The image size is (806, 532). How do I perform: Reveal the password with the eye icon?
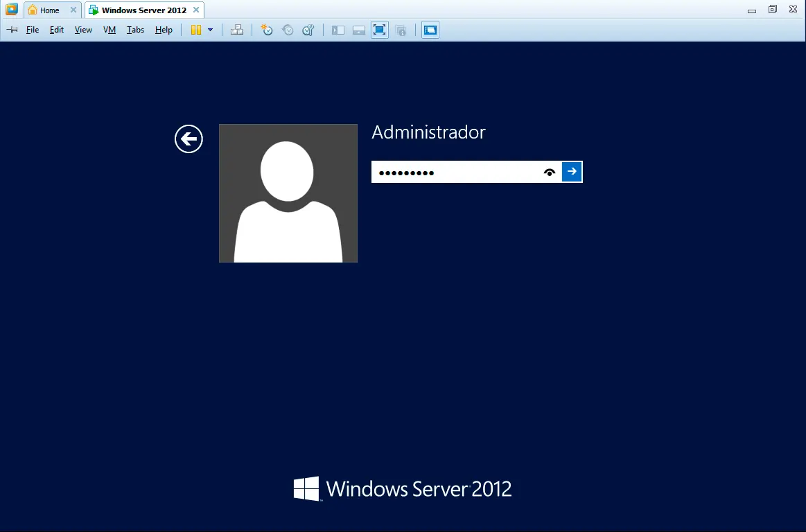click(550, 172)
